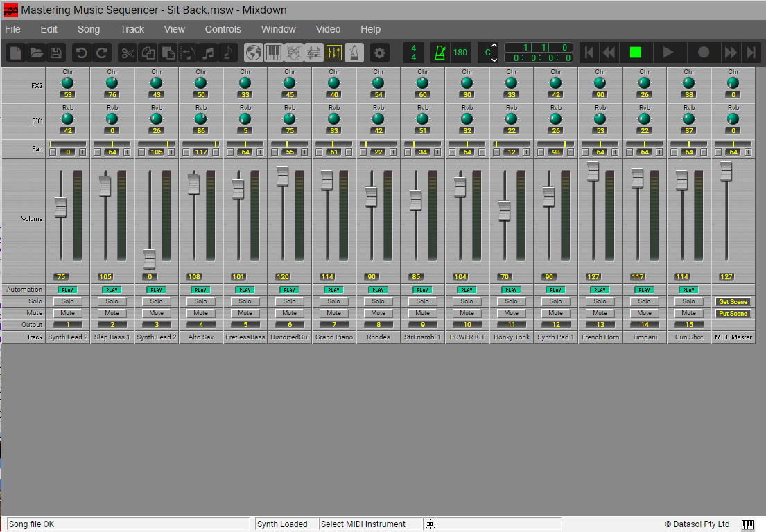Click the Get Scene button
This screenshot has height=532, width=766.
pyautogui.click(x=733, y=301)
